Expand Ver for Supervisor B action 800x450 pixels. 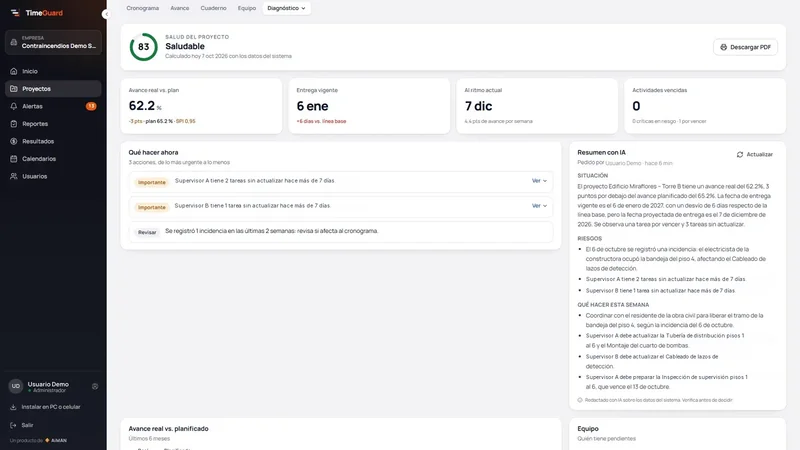pyautogui.click(x=539, y=206)
